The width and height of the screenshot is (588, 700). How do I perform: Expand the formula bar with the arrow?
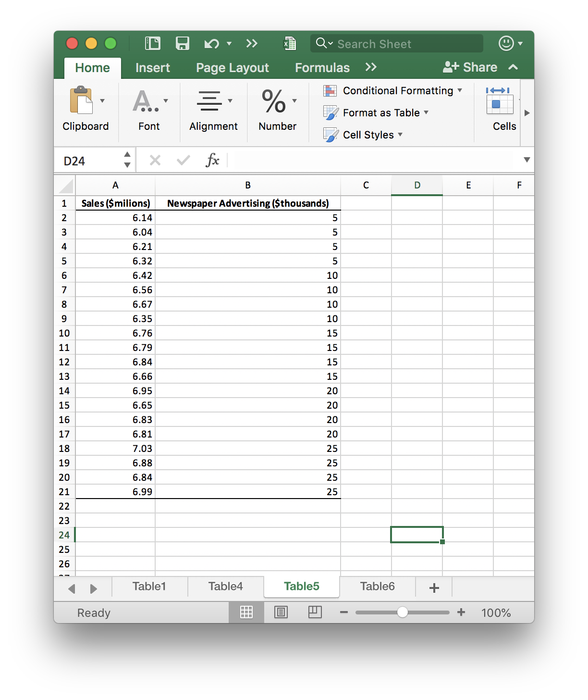coord(527,160)
